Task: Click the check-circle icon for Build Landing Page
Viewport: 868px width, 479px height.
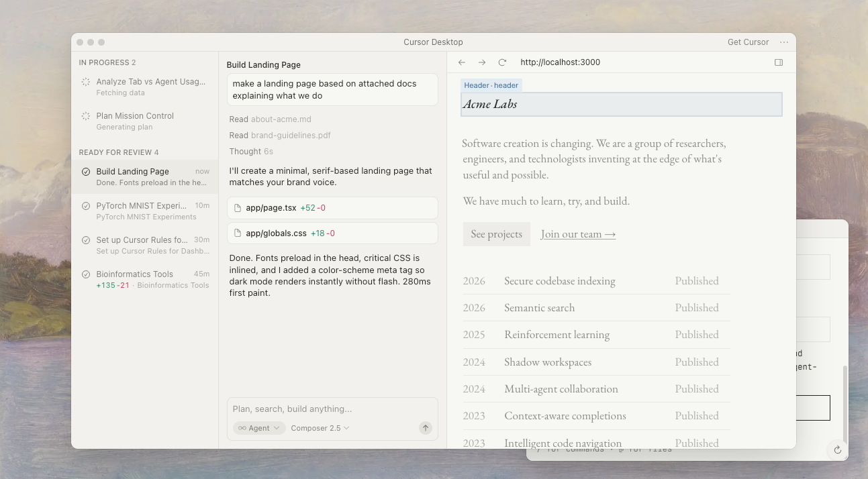Action: click(86, 172)
